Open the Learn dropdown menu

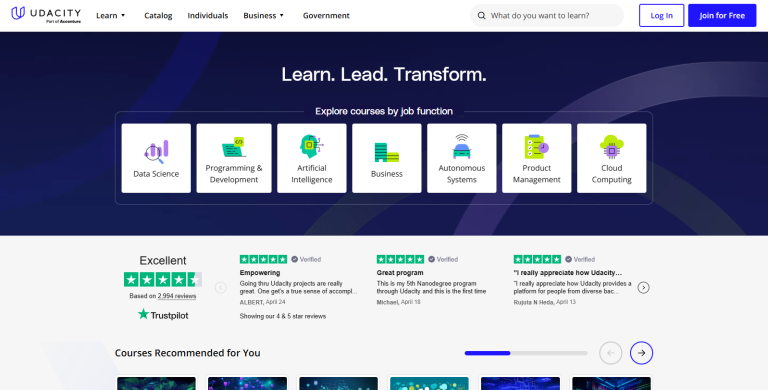[111, 16]
